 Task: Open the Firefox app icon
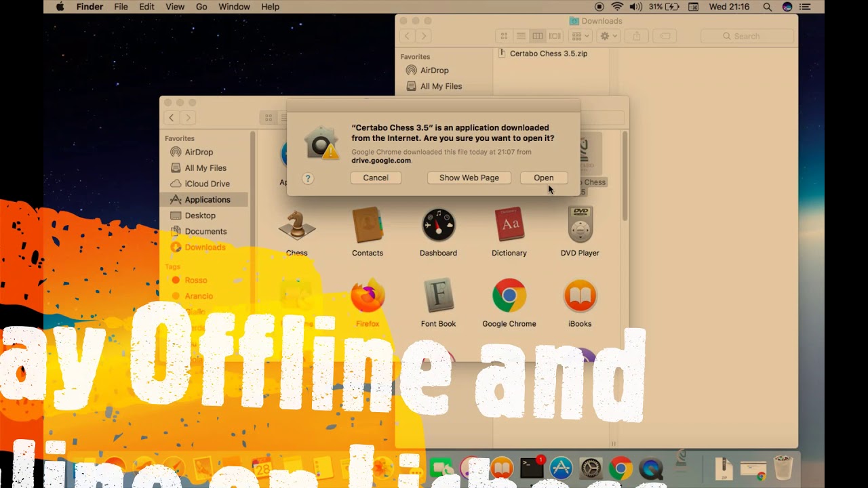[368, 296]
